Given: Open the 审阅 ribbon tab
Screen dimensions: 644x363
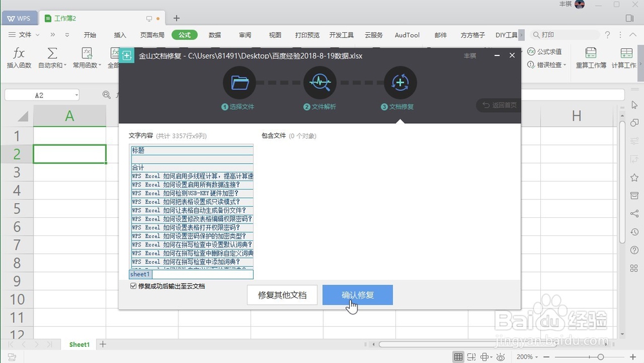Looking at the screenshot, I should [x=245, y=35].
